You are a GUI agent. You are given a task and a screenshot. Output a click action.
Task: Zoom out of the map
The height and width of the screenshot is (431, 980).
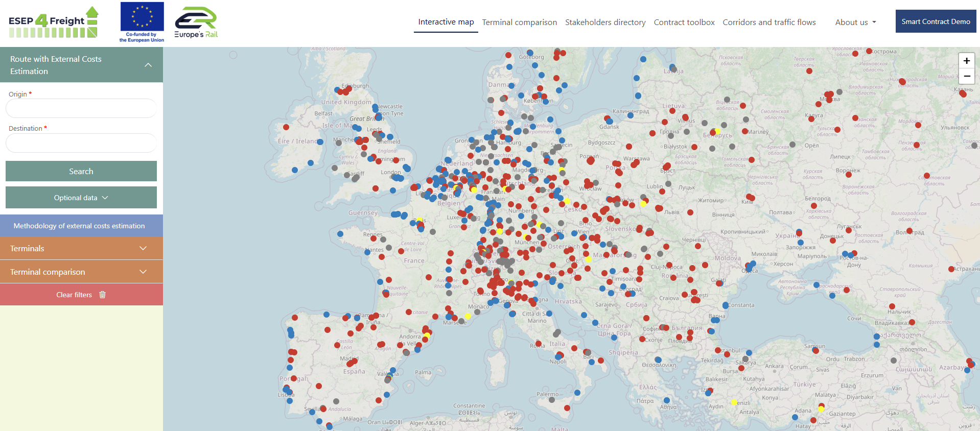click(x=966, y=76)
